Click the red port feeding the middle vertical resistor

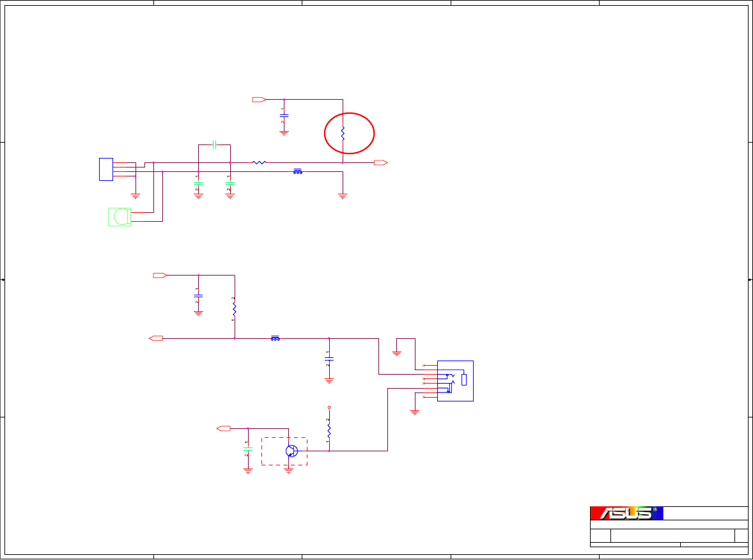160,275
